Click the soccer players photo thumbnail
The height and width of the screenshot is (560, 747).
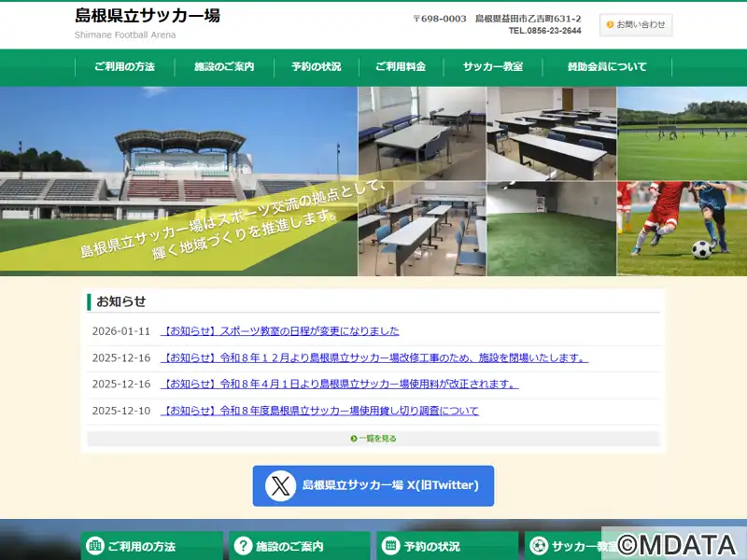[682, 229]
